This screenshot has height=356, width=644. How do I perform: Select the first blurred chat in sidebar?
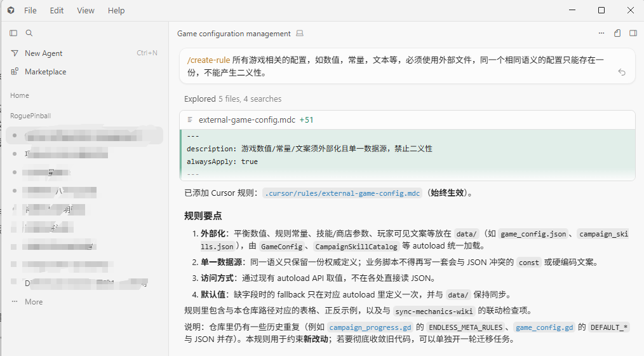pos(84,135)
